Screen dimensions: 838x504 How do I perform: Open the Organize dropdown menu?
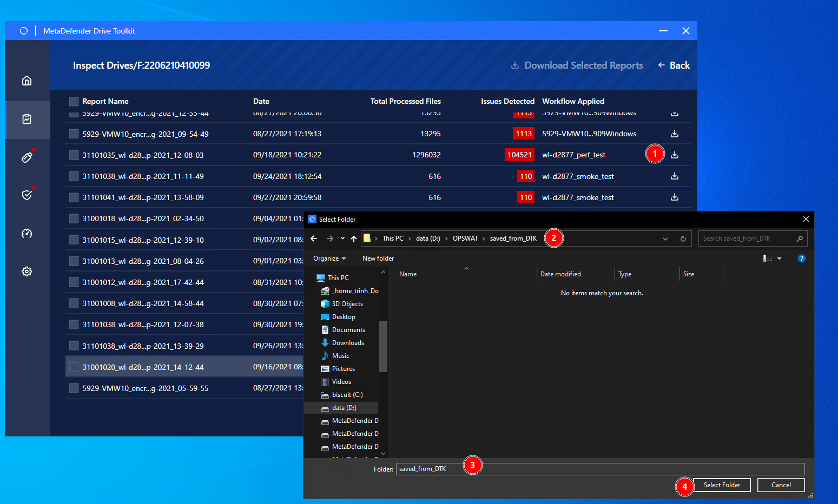pyautogui.click(x=329, y=258)
